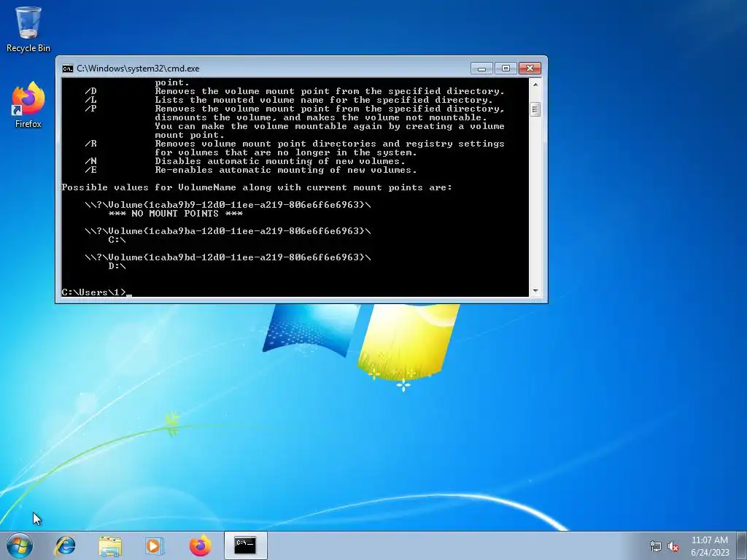747x560 pixels.
Task: Click the 6/24/2023 date in the tray
Action: click(x=710, y=553)
